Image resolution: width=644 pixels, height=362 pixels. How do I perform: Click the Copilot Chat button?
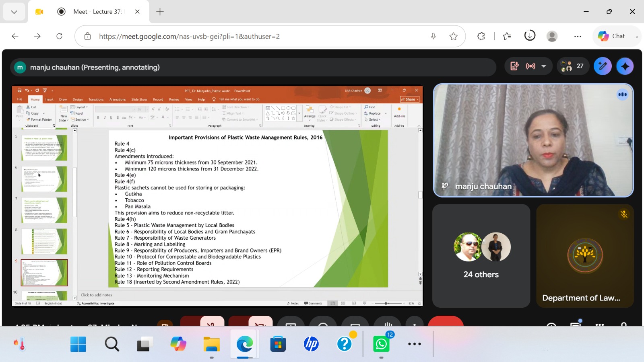coord(611,36)
